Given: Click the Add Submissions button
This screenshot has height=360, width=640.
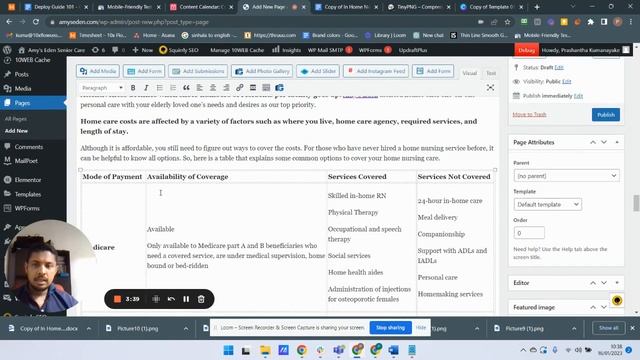Looking at the screenshot, I should click(198, 71).
